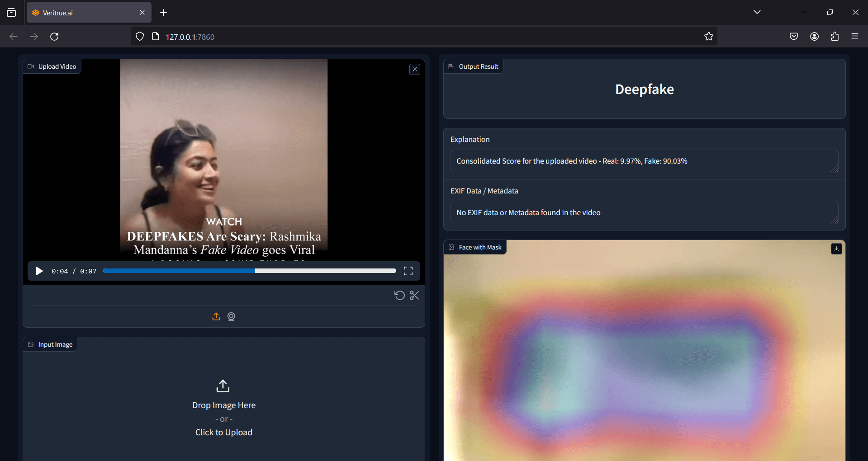Screen dimensions: 868x461
Task: Click the EXIF box resize handle
Action: click(x=835, y=220)
